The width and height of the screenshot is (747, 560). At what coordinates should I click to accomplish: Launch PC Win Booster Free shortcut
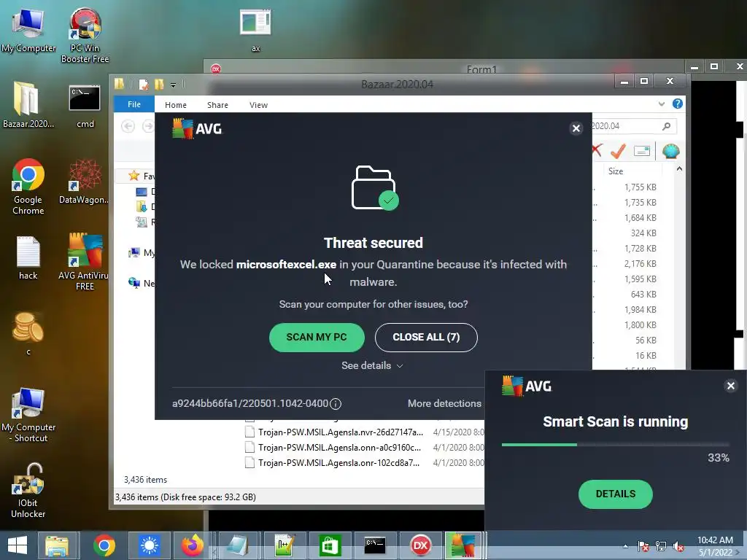click(85, 36)
